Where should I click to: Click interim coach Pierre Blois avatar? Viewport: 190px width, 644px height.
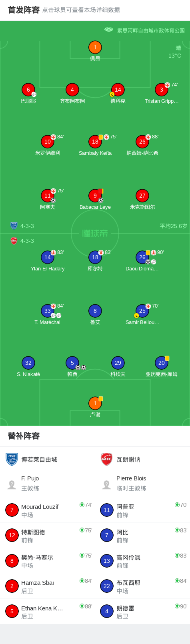107,485
